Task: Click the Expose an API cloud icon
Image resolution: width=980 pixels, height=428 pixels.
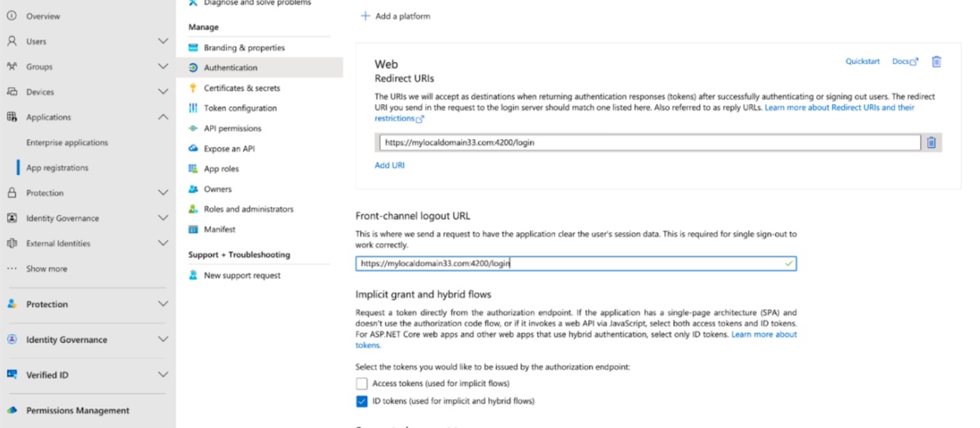Action: [x=193, y=148]
